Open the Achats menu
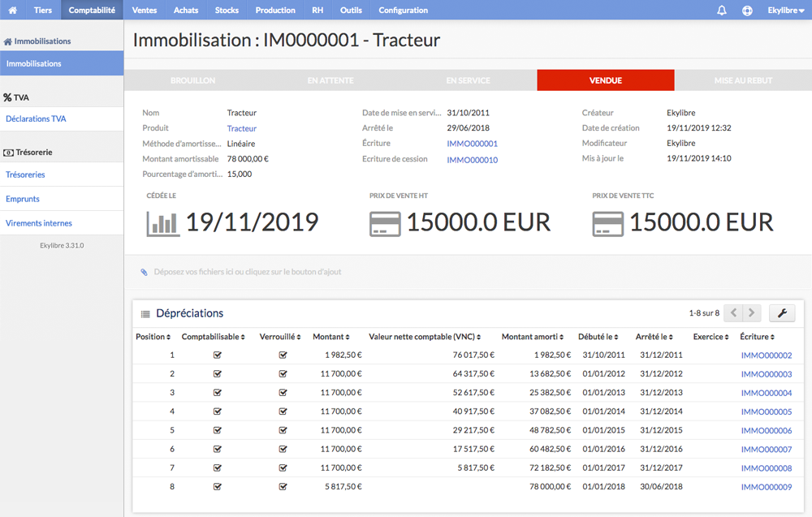This screenshot has height=517, width=812. [186, 10]
